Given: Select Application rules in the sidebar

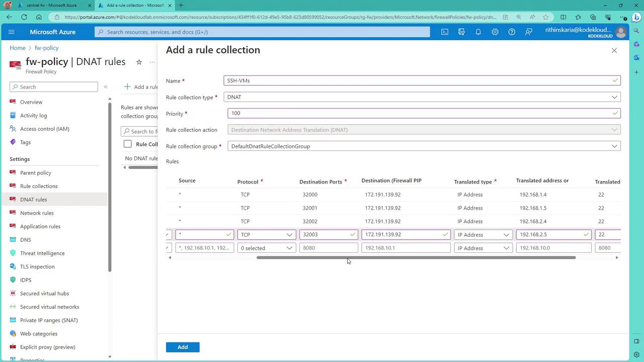Looking at the screenshot, I should tap(40, 226).
